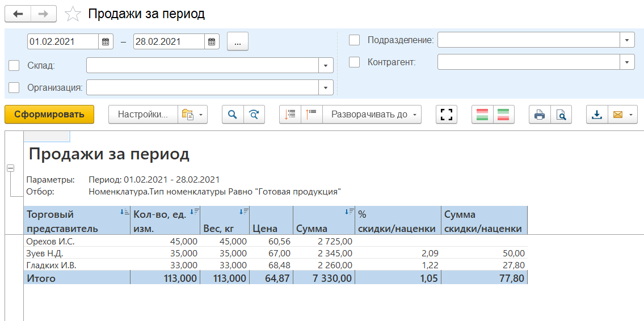Click the print report icon
The image size is (644, 321).
(540, 115)
